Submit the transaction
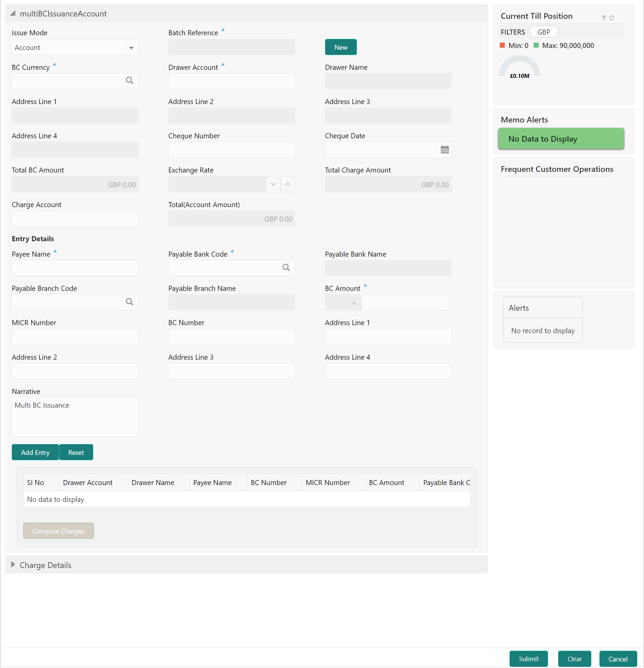This screenshot has height=668, width=644. 528,659
